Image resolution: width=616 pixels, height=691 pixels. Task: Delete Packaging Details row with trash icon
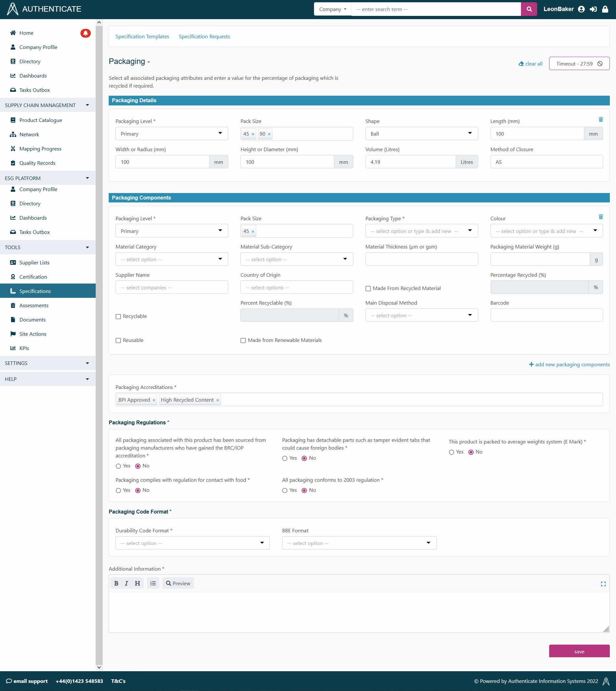click(600, 119)
